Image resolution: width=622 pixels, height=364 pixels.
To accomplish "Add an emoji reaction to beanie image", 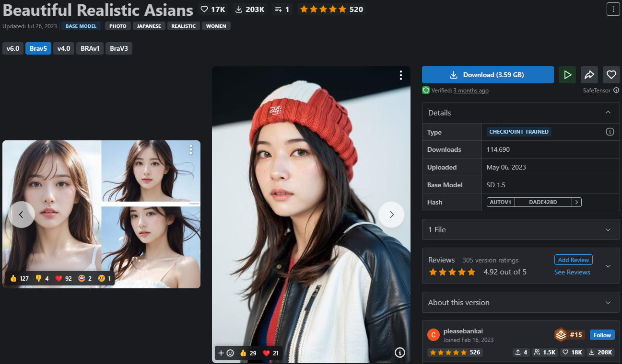I will [226, 353].
